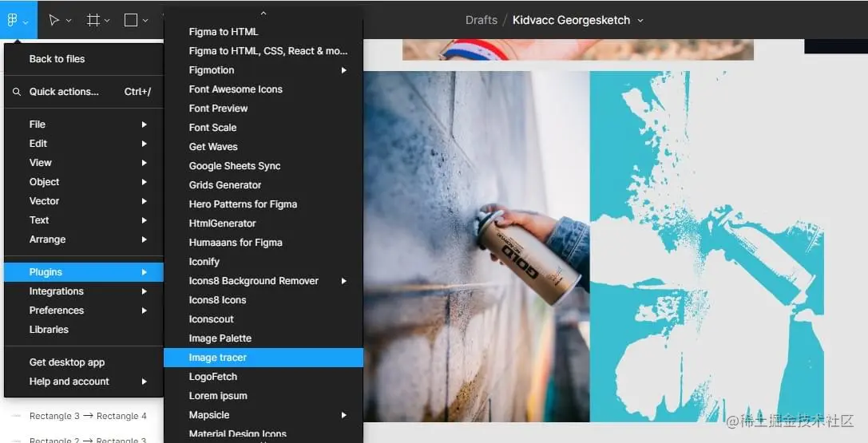The width and height of the screenshot is (868, 443).
Task: Run the highlighted Image tracer plugin
Action: (264, 358)
